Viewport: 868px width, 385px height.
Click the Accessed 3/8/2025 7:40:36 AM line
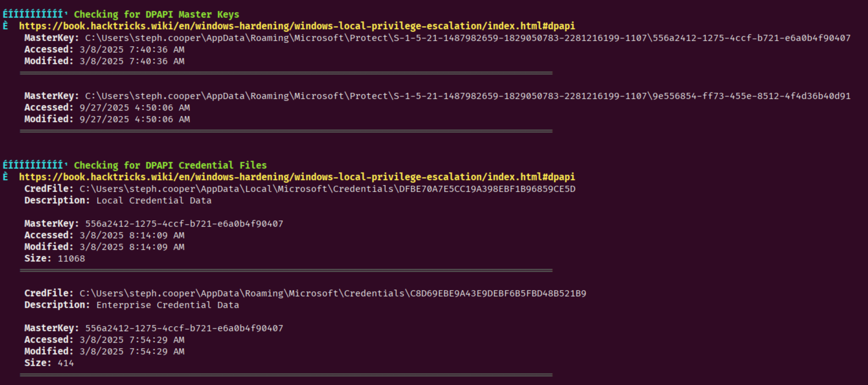132,50
